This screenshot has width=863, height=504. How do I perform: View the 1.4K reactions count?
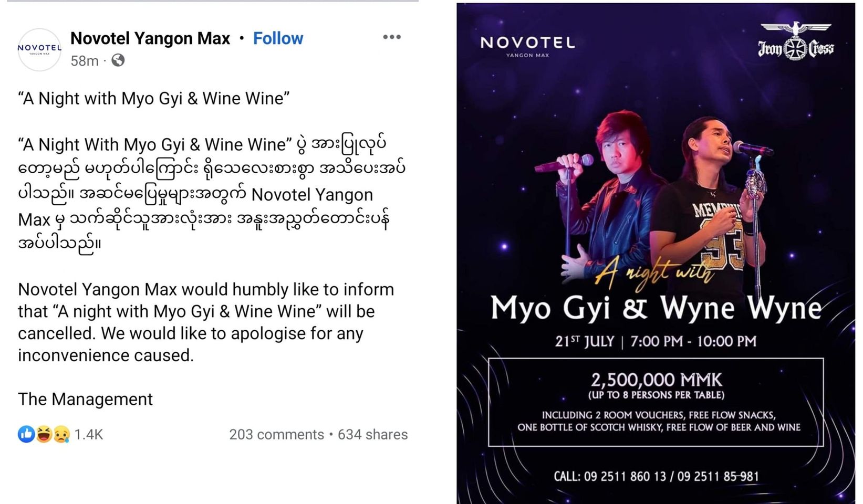pos(88,435)
